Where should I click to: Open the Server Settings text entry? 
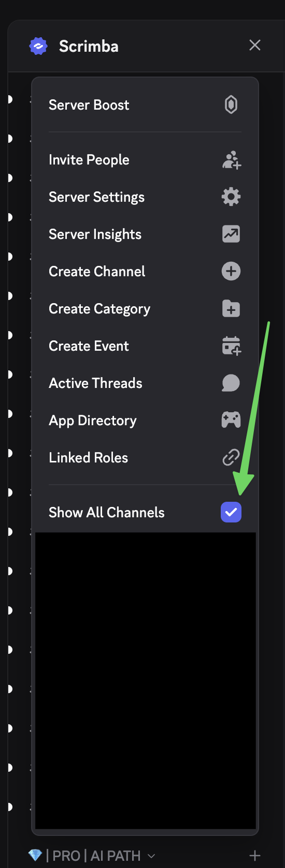tap(96, 197)
